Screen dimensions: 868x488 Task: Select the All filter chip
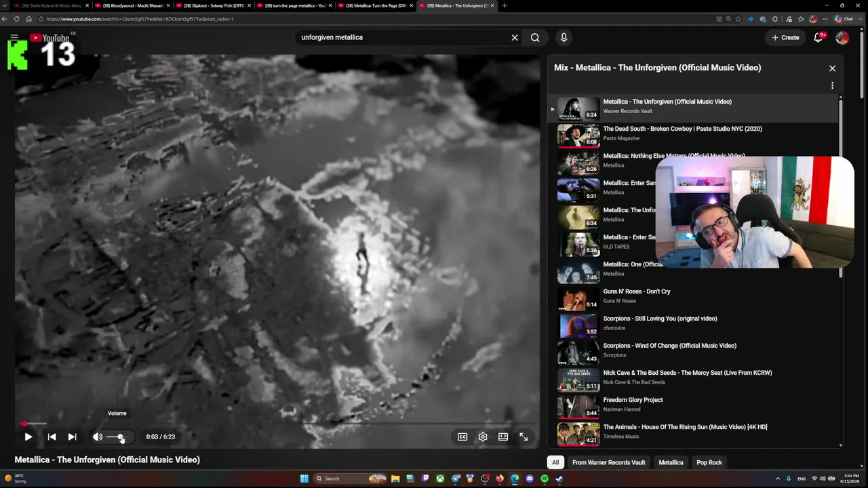[555, 462]
